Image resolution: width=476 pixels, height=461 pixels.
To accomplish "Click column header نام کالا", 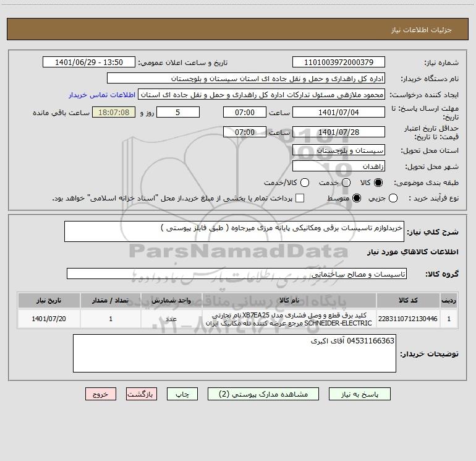I will [x=289, y=300].
